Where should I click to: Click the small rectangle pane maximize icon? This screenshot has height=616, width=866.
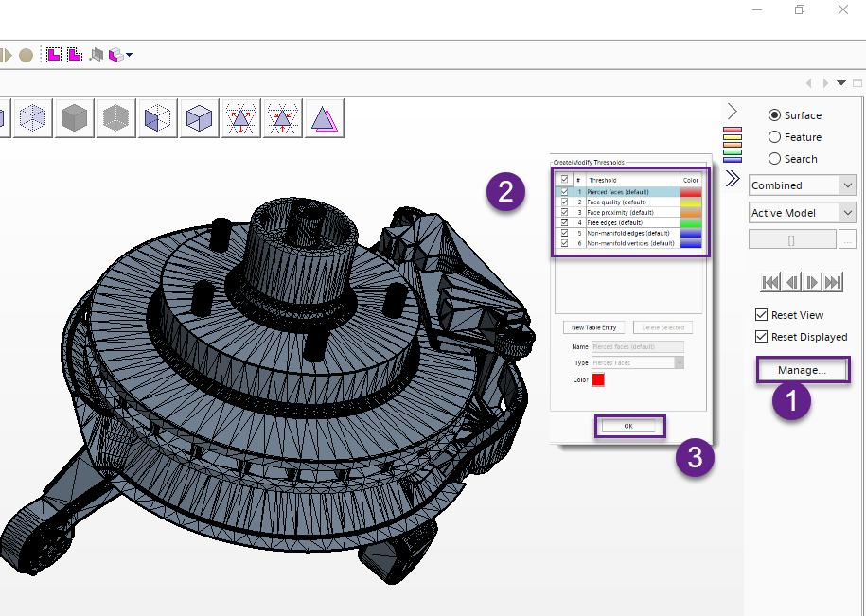tap(857, 83)
